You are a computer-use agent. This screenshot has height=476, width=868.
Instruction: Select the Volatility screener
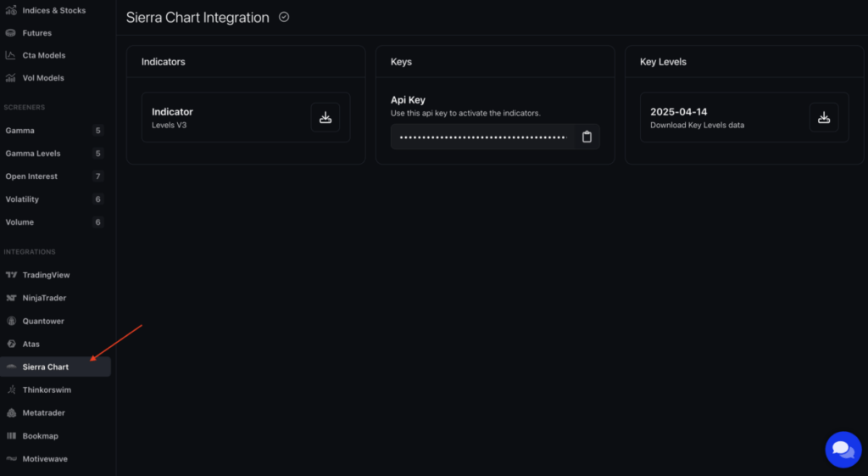point(23,199)
